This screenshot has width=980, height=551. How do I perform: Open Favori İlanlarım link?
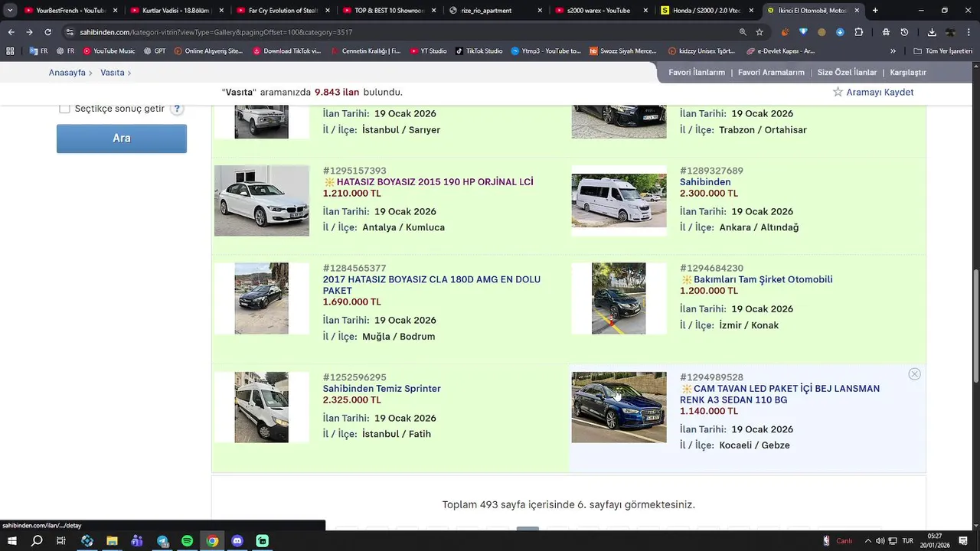(x=697, y=73)
